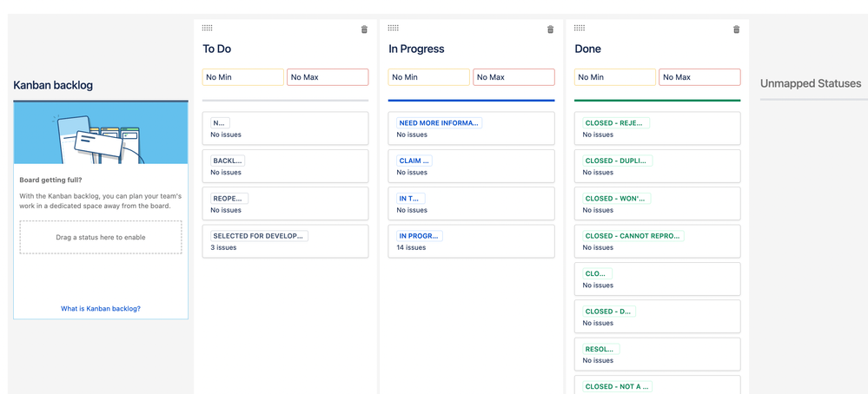
Task: Grab the To Do column drag handle
Action: [x=207, y=28]
